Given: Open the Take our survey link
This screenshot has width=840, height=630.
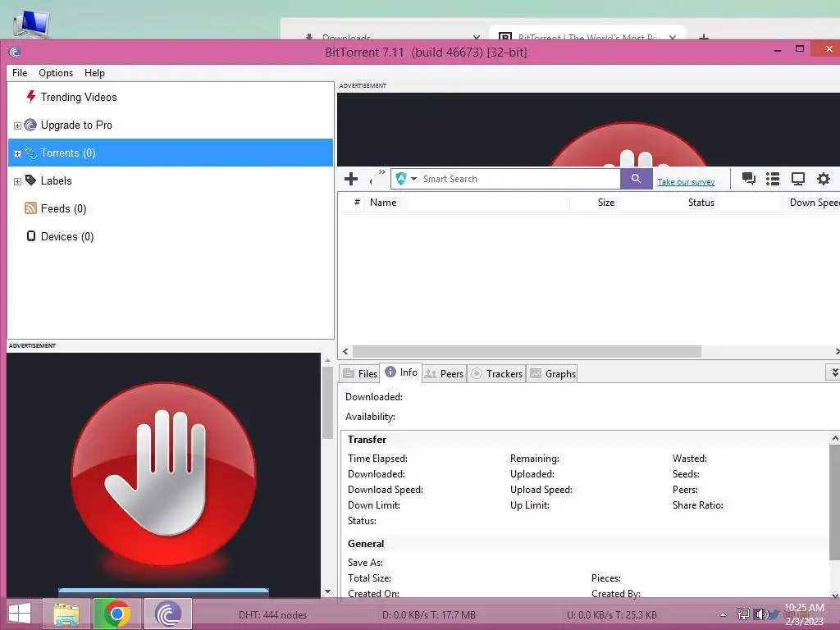Looking at the screenshot, I should (686, 182).
